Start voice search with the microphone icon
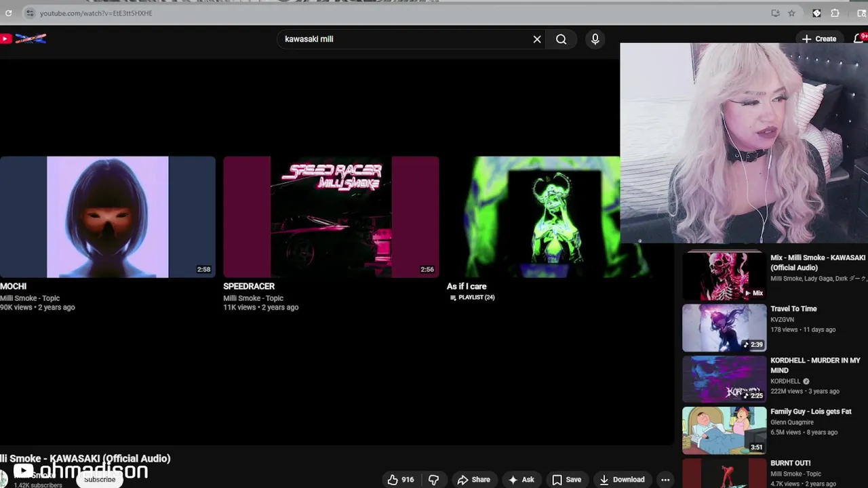 tap(595, 39)
